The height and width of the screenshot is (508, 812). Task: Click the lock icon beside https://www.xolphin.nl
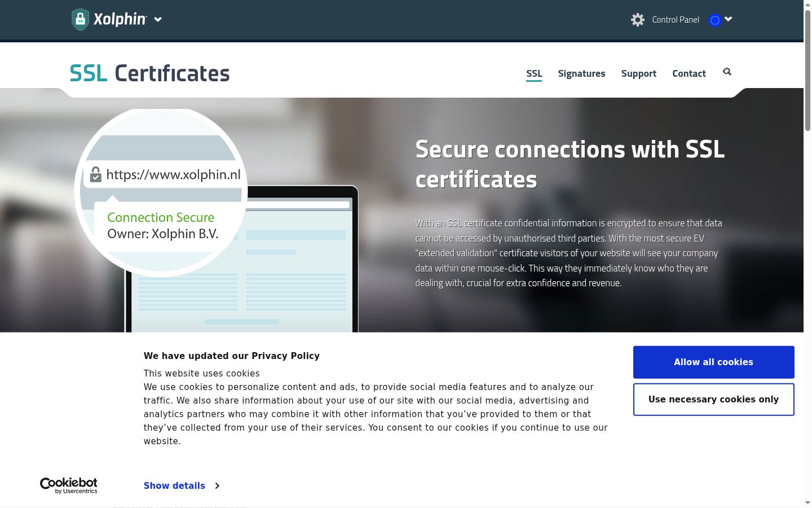click(x=96, y=175)
